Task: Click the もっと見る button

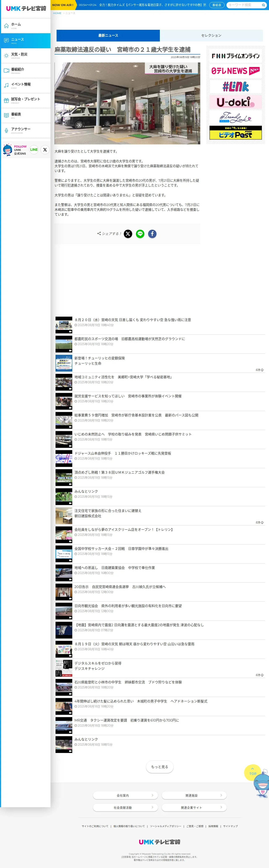Action: (x=160, y=767)
